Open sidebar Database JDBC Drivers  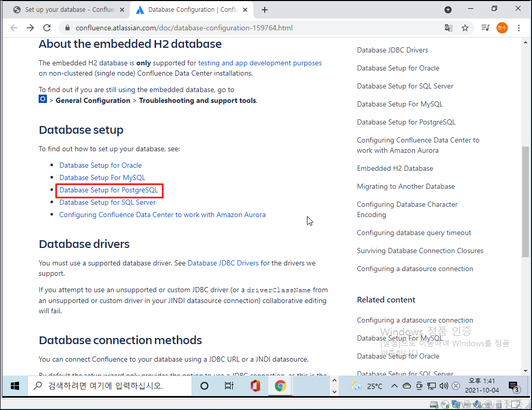tap(392, 50)
